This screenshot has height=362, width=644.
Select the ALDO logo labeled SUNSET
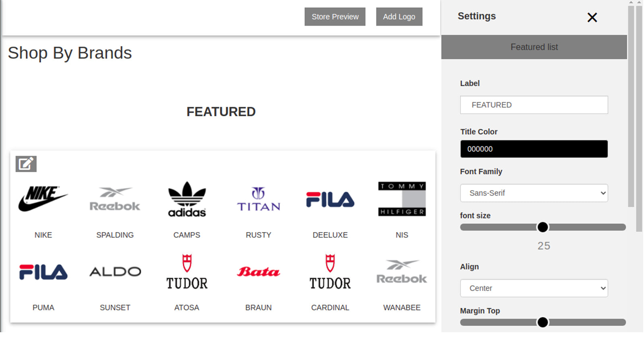[115, 271]
